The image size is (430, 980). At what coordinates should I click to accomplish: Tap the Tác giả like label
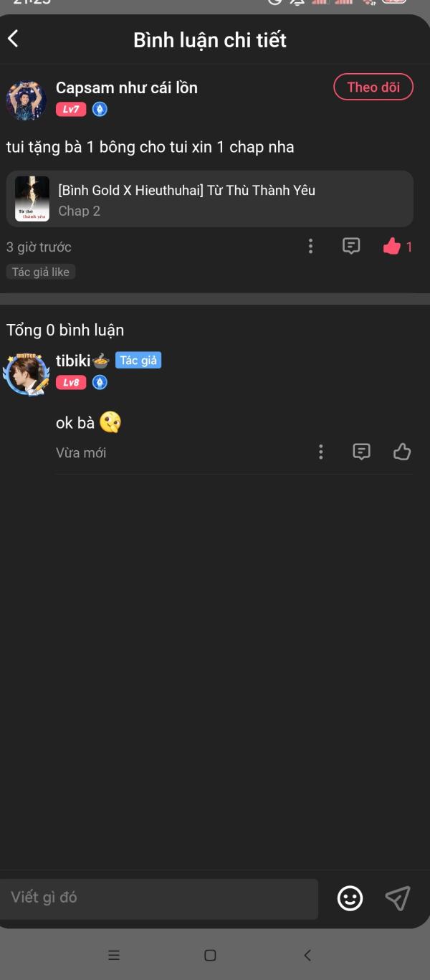pos(41,272)
